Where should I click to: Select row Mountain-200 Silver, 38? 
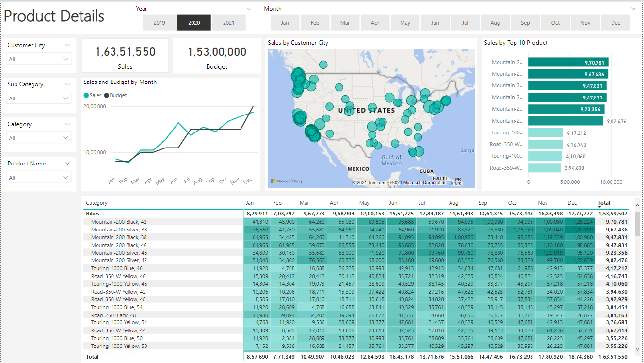119,229
